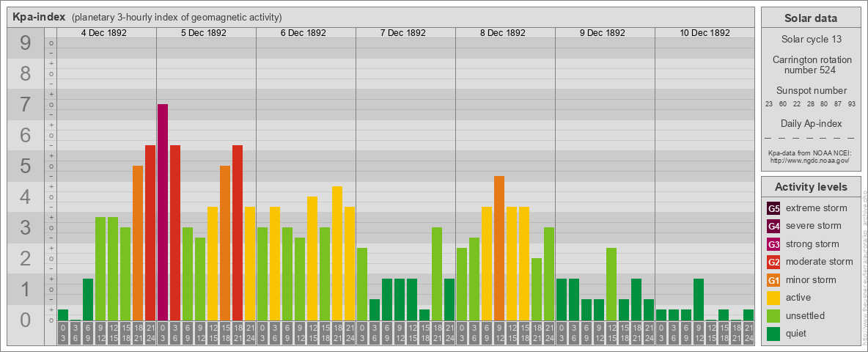Screen dimensions: 868x352
Task: Click the y-axis label 3
Action: coord(26,227)
